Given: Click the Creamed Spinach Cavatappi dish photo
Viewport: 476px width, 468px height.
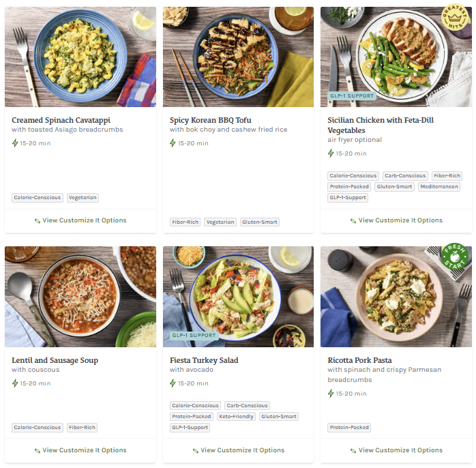Looking at the screenshot, I should (80, 57).
